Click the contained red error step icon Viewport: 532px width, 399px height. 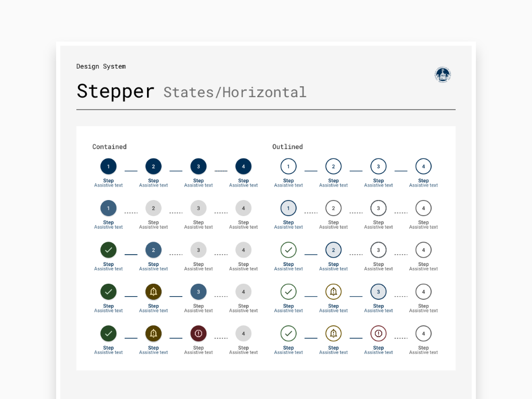[198, 334]
